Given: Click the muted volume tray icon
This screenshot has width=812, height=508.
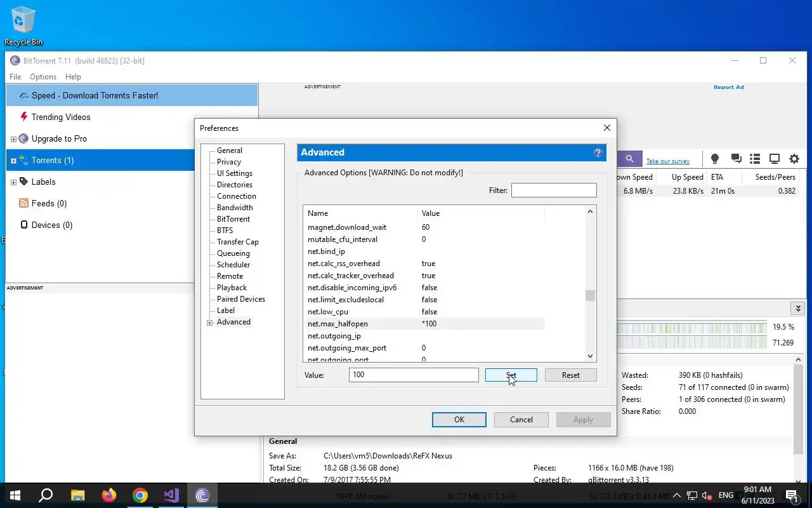Looking at the screenshot, I should click(x=707, y=495).
